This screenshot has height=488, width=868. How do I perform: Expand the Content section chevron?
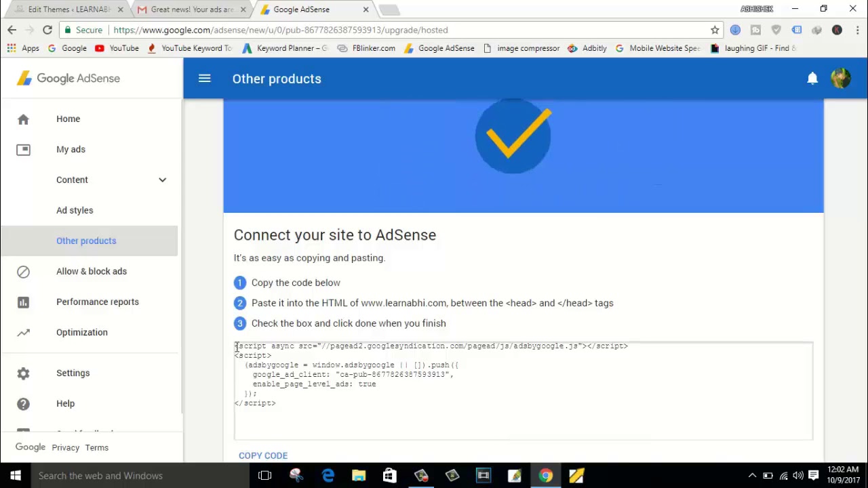pos(162,180)
